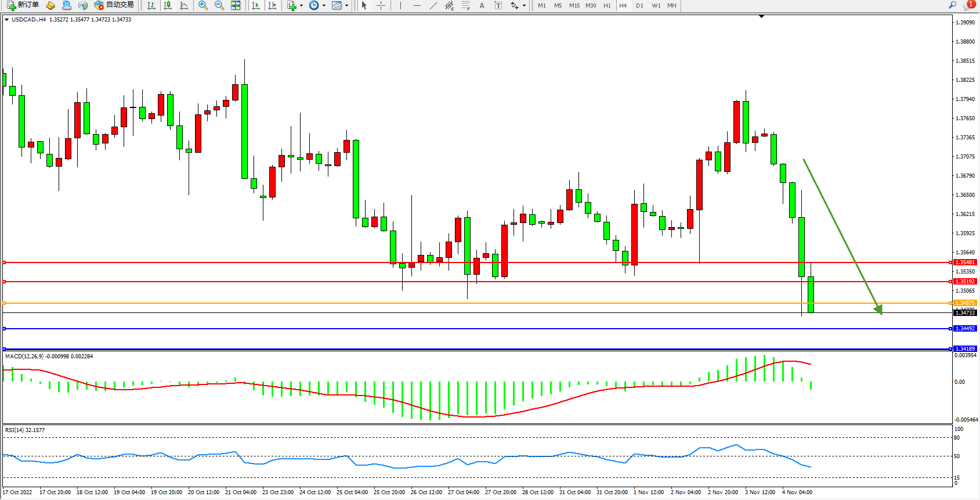Click the search magnifier icon

952,5
